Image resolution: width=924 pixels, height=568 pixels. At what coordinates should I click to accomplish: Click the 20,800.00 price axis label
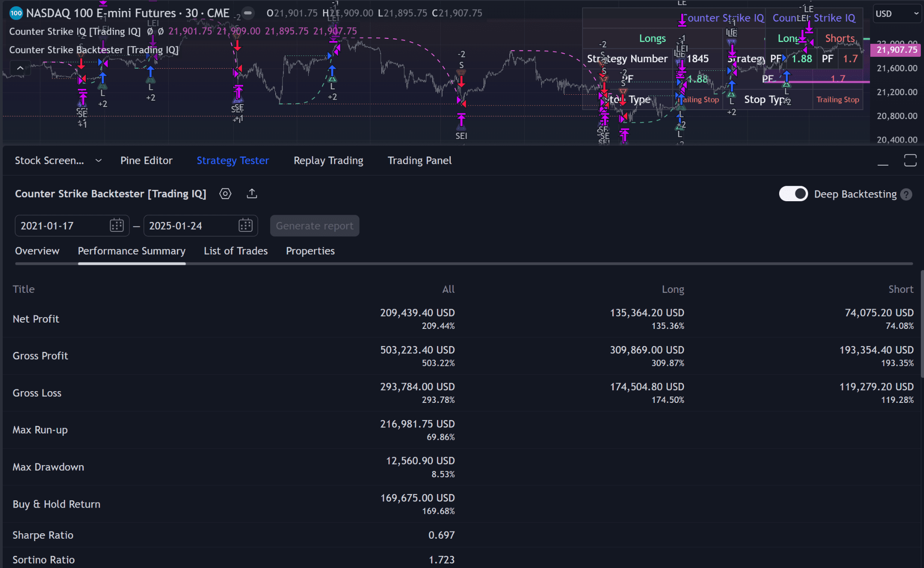pos(896,116)
